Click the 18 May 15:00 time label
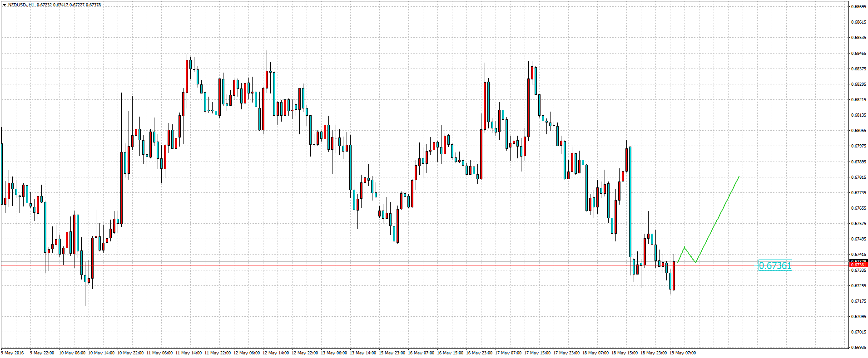The height and width of the screenshot is (358, 868). coord(625,353)
